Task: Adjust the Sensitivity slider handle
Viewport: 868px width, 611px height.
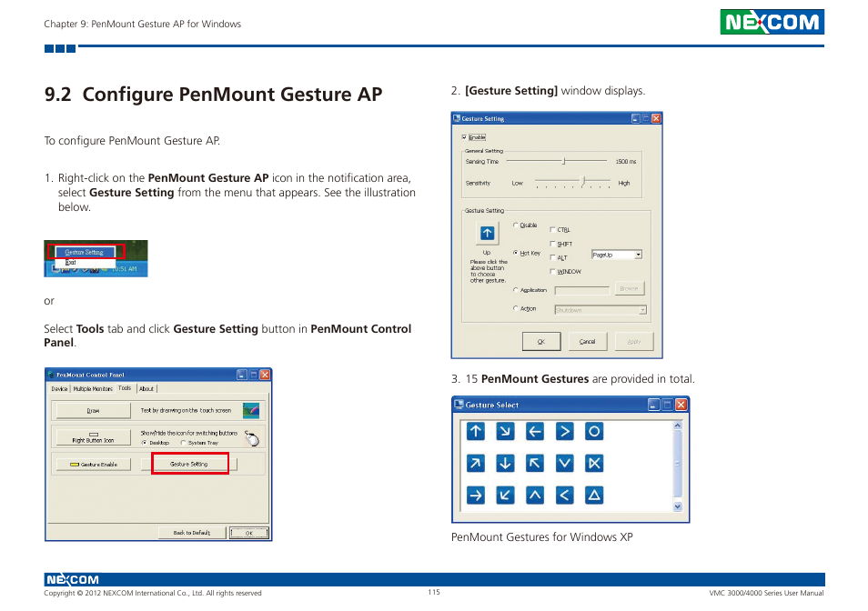Action: pyautogui.click(x=583, y=181)
